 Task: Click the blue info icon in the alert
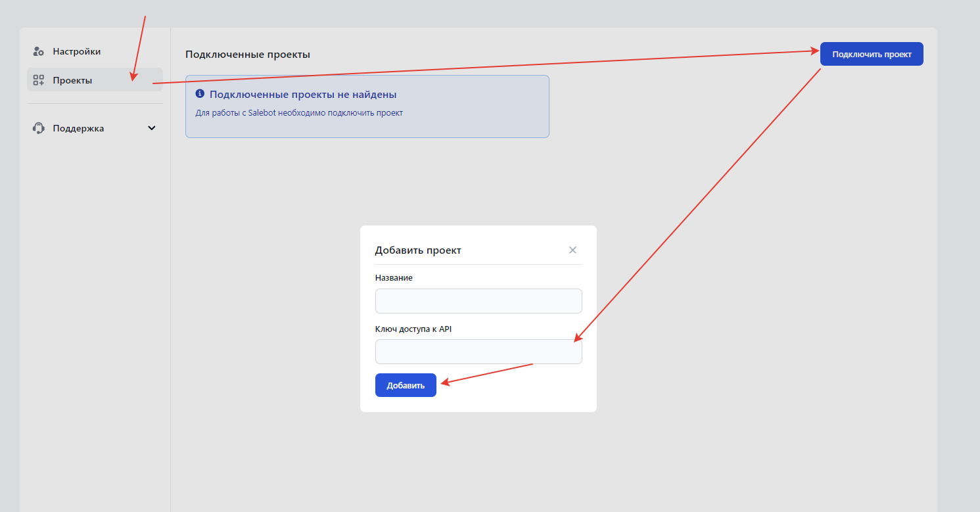click(x=200, y=94)
